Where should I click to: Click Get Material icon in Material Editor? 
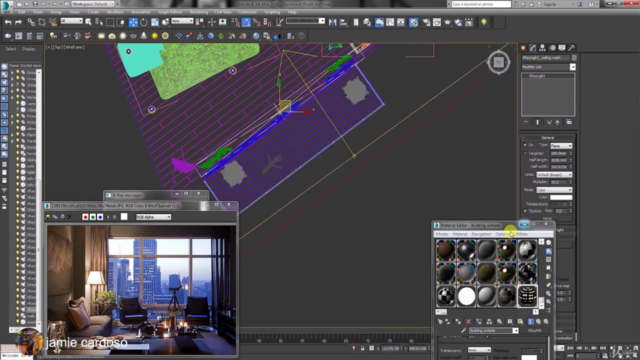click(440, 322)
